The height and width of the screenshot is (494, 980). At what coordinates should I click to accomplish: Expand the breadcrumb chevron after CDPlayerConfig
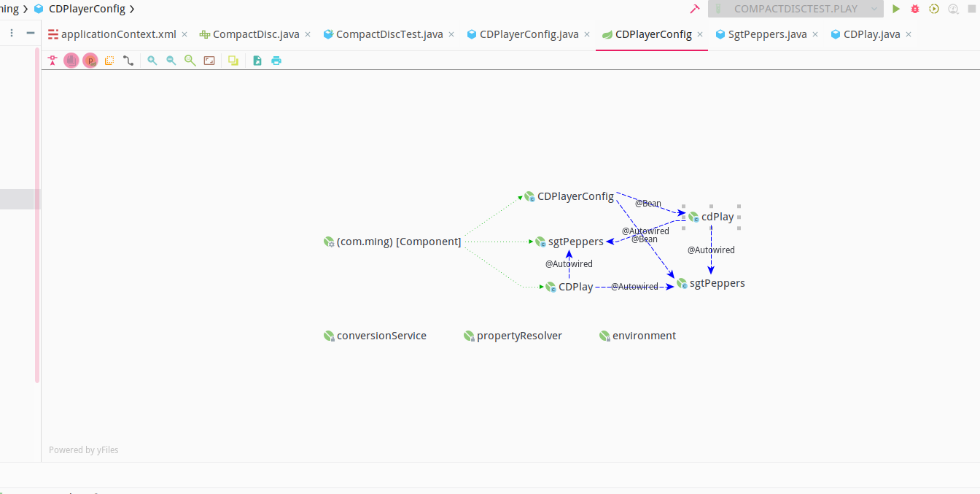pyautogui.click(x=132, y=9)
